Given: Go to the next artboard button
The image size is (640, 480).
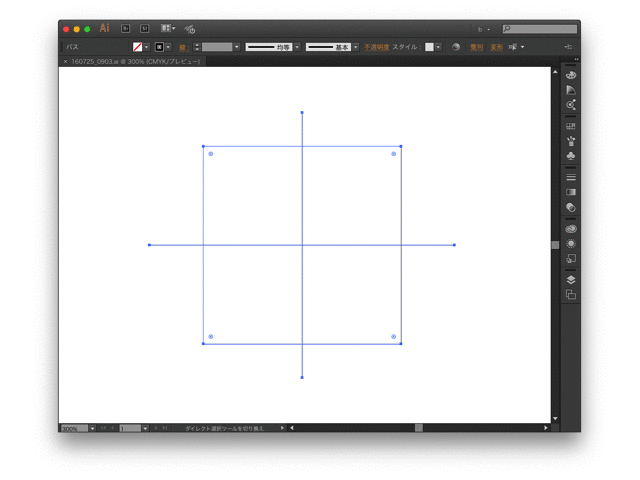Looking at the screenshot, I should point(156,428).
